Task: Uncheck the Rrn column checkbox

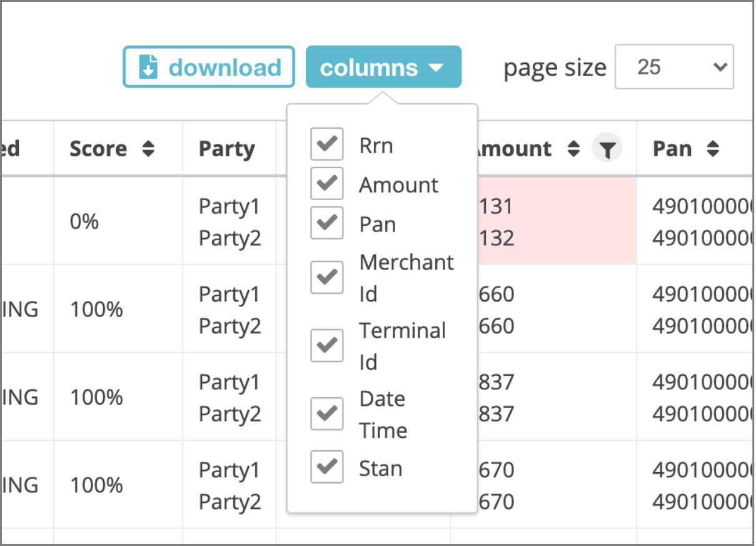Action: [326, 144]
